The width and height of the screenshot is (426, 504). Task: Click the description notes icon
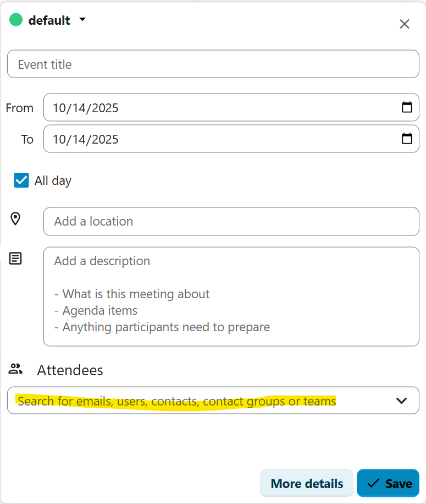point(15,259)
